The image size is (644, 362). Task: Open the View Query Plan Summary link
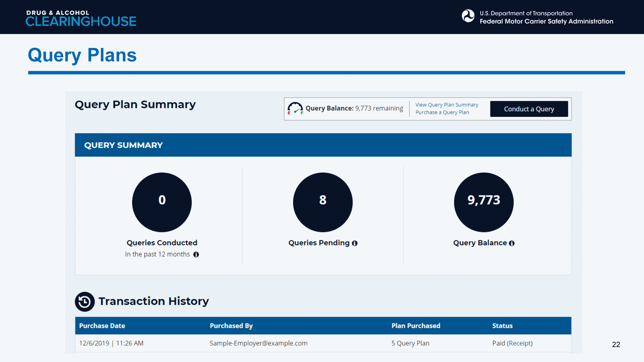click(446, 105)
